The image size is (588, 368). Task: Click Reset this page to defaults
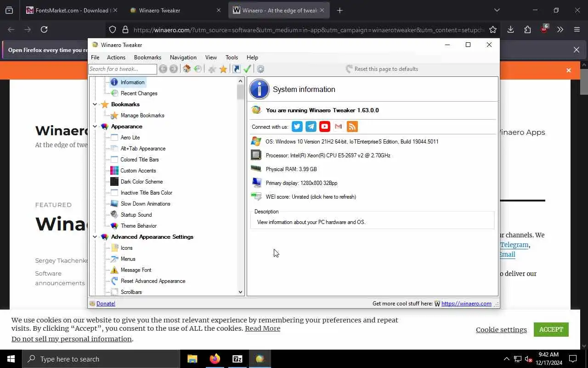tap(382, 69)
